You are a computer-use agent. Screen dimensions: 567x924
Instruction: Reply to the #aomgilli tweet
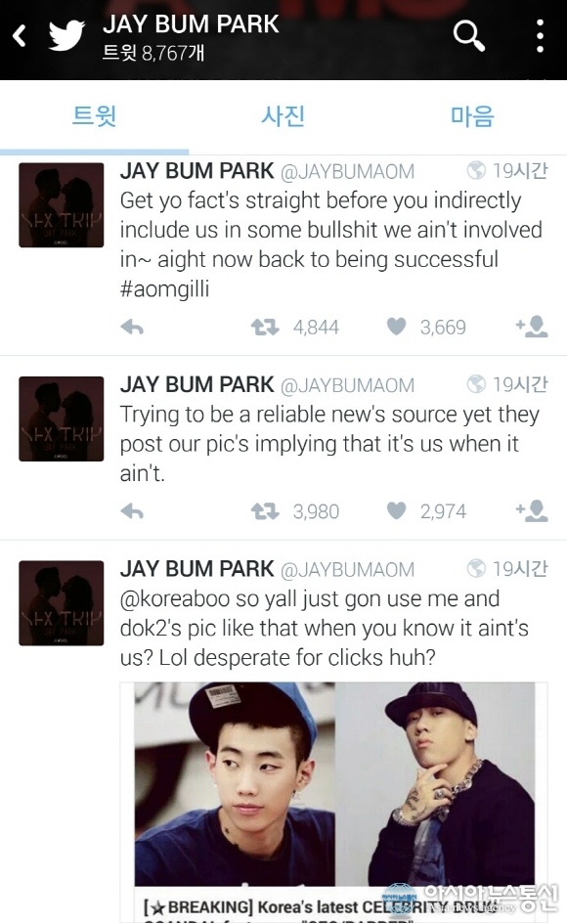coord(132,327)
